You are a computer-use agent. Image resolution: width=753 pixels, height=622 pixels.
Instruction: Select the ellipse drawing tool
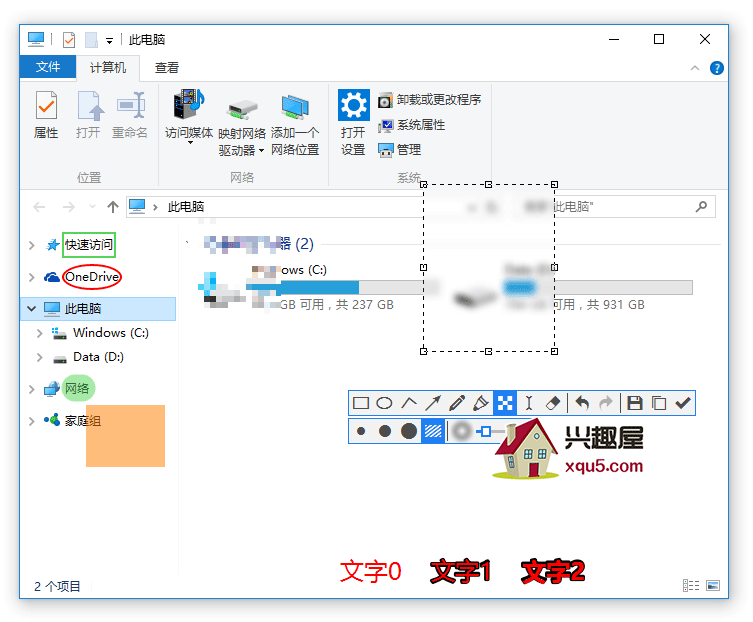point(384,403)
